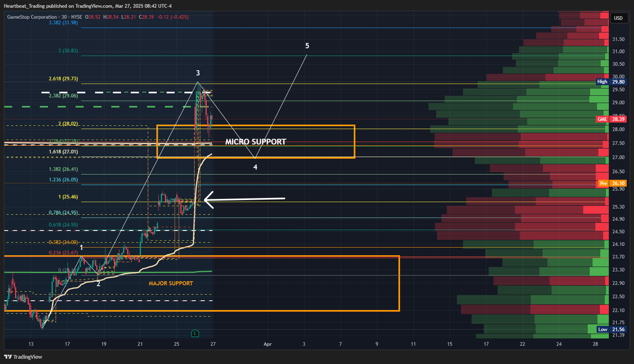Click the GME 28.39 last price label

click(611, 119)
